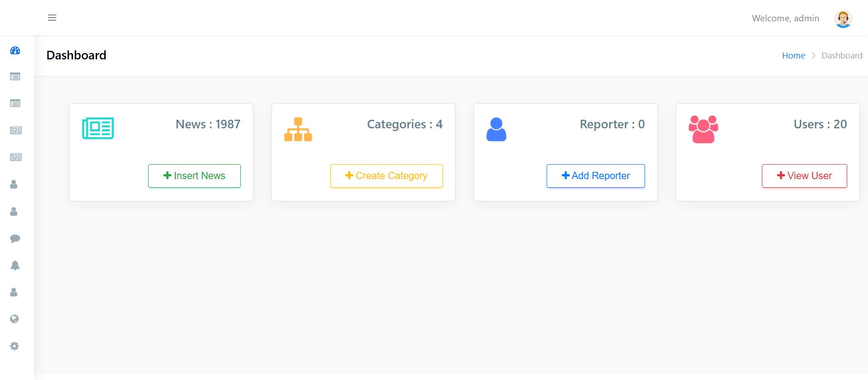Click the Dashboard breadcrumb item
The width and height of the screenshot is (868, 380).
[842, 55]
